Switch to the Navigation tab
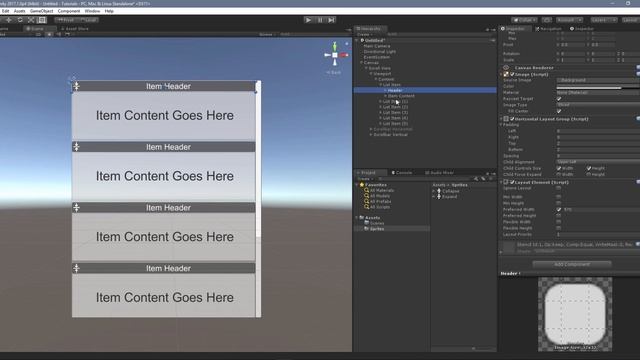The image size is (640, 360). (548, 29)
